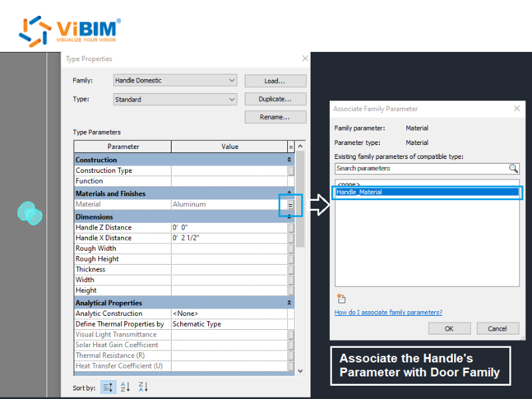
Task: Click the search magnifier icon
Action: pos(513,168)
